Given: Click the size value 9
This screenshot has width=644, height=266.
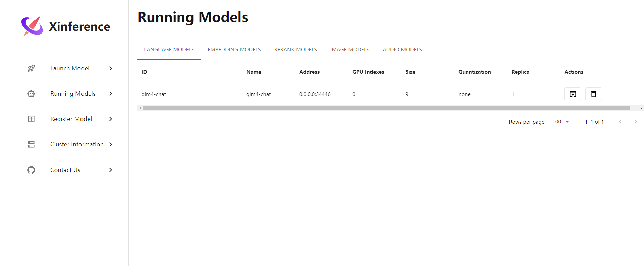Looking at the screenshot, I should click(x=407, y=94).
